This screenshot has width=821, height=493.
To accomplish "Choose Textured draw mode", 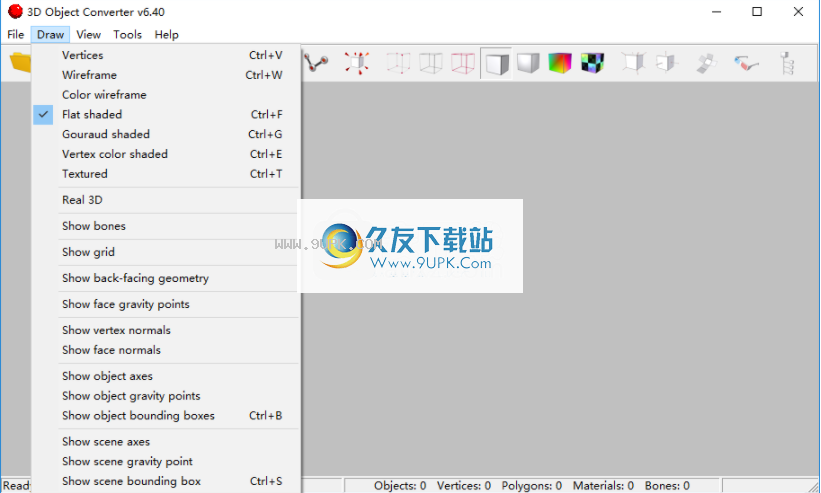I will [166, 174].
